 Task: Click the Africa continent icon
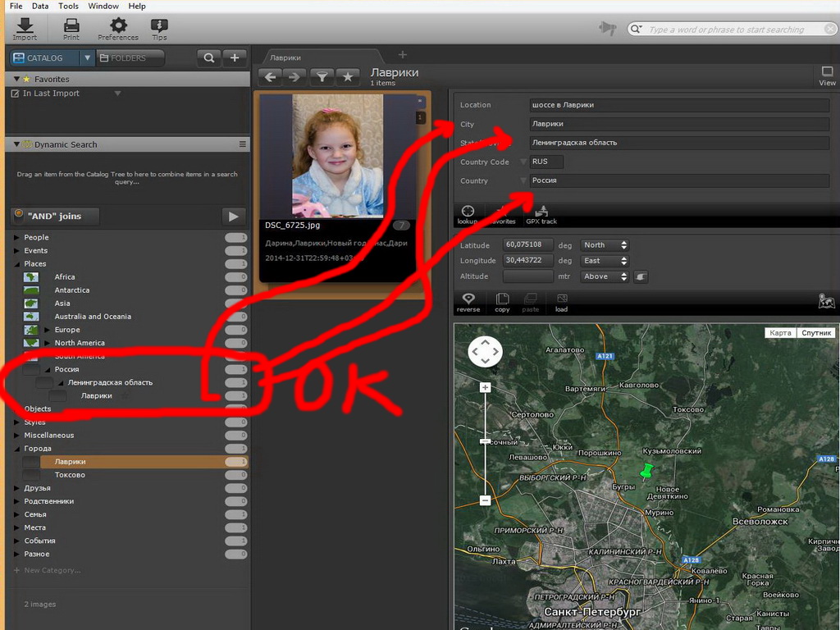[x=31, y=277]
